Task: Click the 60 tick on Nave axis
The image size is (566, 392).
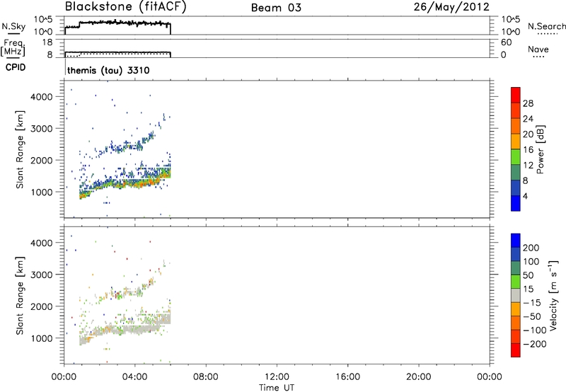Action: (506, 42)
